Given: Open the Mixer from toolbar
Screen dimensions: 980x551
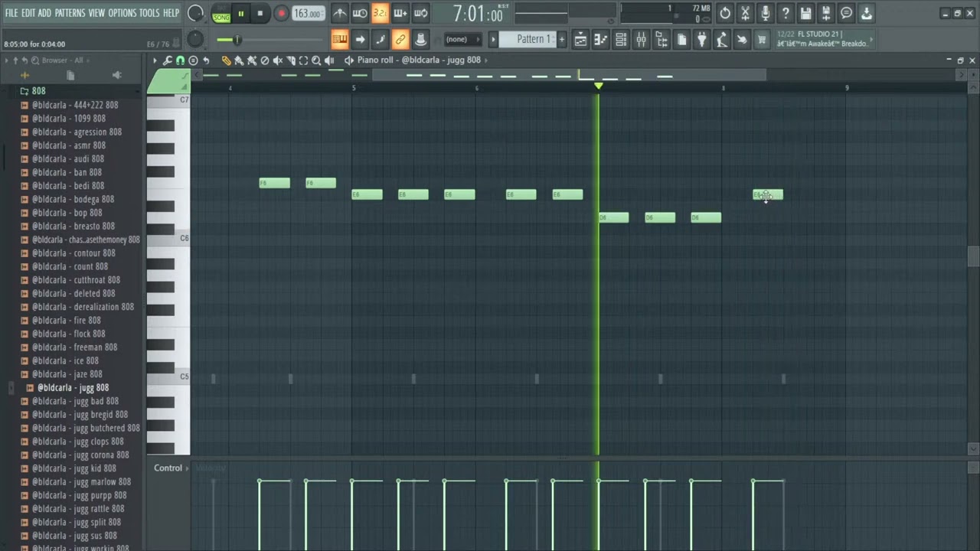Looking at the screenshot, I should (642, 40).
